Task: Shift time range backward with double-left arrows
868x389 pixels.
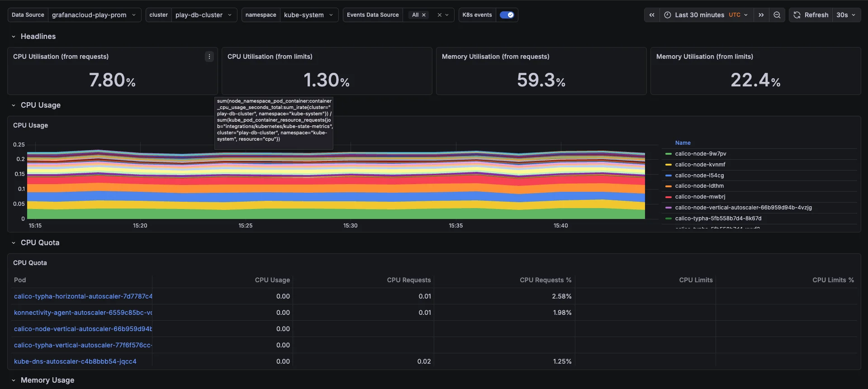Action: click(652, 15)
